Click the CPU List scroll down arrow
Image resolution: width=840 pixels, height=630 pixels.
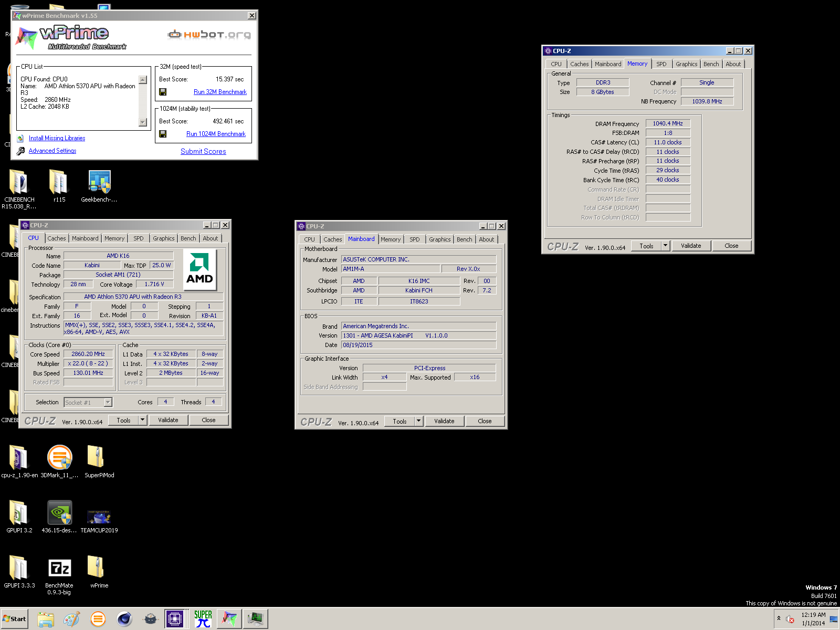point(143,122)
